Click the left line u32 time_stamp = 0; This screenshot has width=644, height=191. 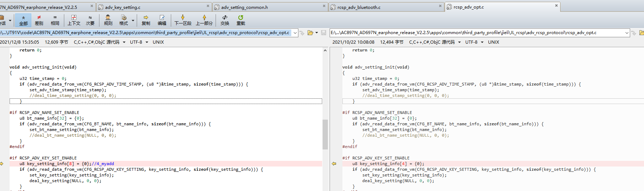coord(43,78)
